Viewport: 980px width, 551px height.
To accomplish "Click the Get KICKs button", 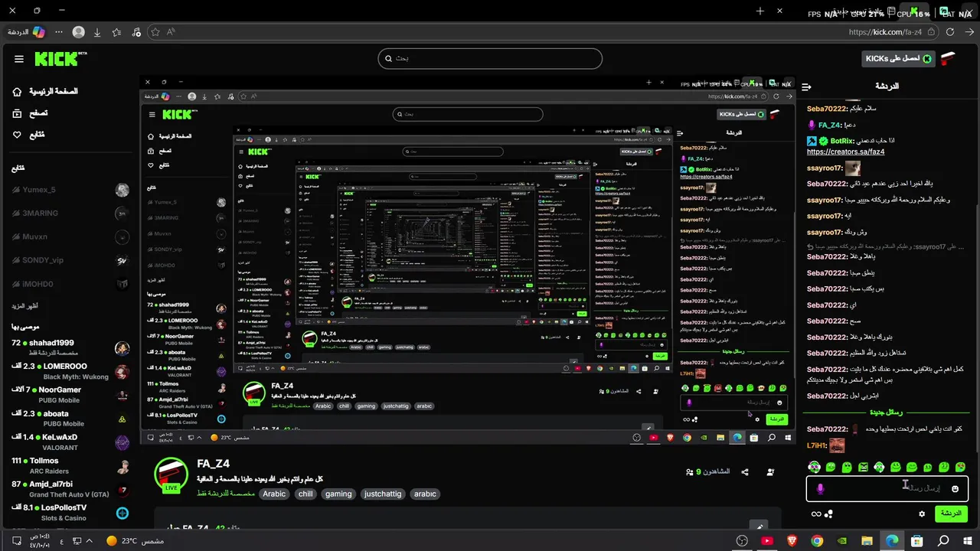I will click(898, 58).
